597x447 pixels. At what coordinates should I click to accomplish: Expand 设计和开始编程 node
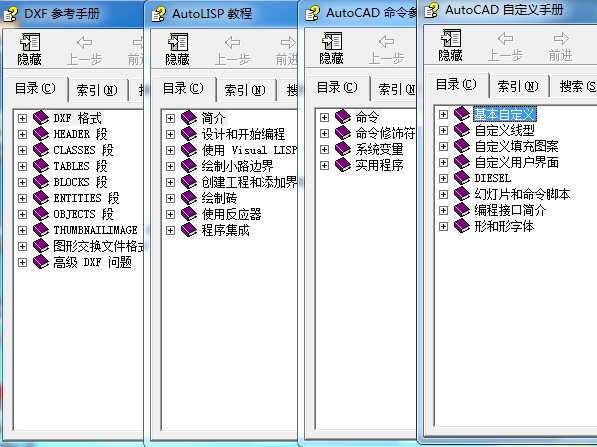(170, 134)
